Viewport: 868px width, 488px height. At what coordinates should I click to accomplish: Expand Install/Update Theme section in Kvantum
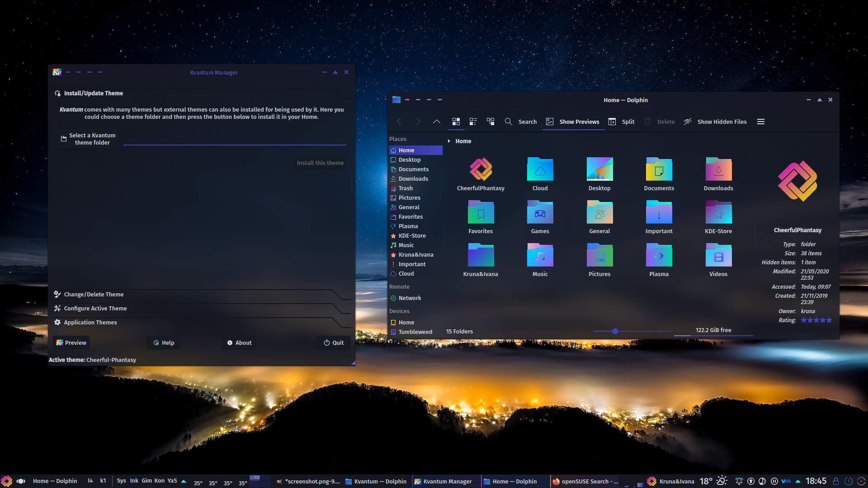tap(202, 93)
